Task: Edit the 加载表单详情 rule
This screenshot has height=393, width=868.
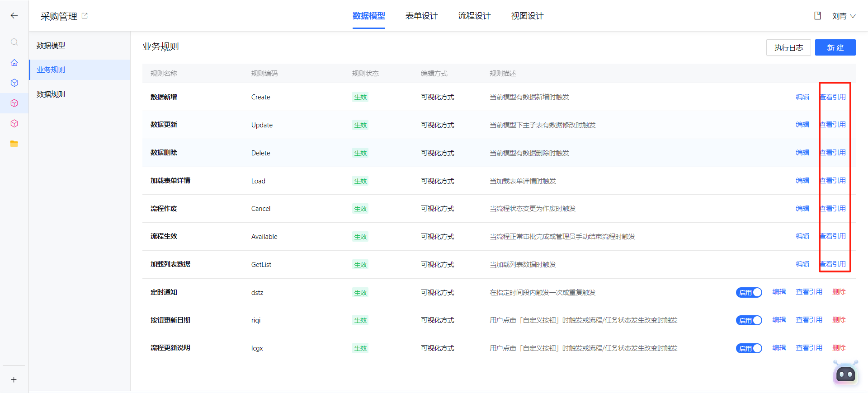Action: 802,180
